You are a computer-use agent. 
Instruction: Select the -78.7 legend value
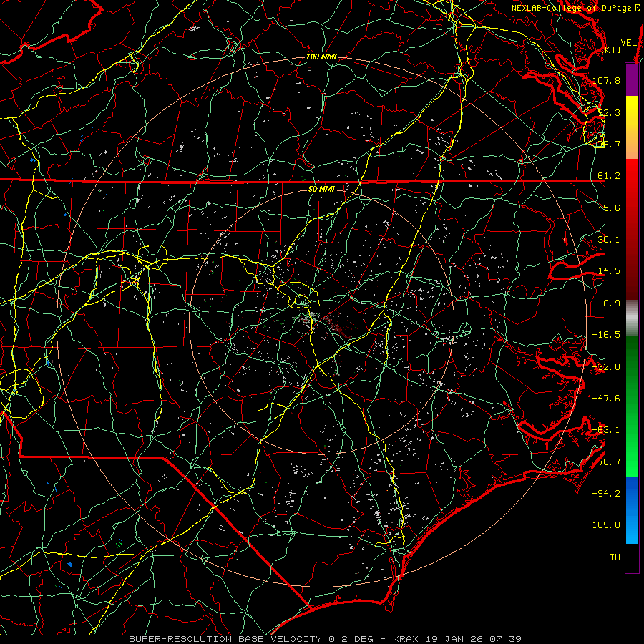tap(607, 462)
